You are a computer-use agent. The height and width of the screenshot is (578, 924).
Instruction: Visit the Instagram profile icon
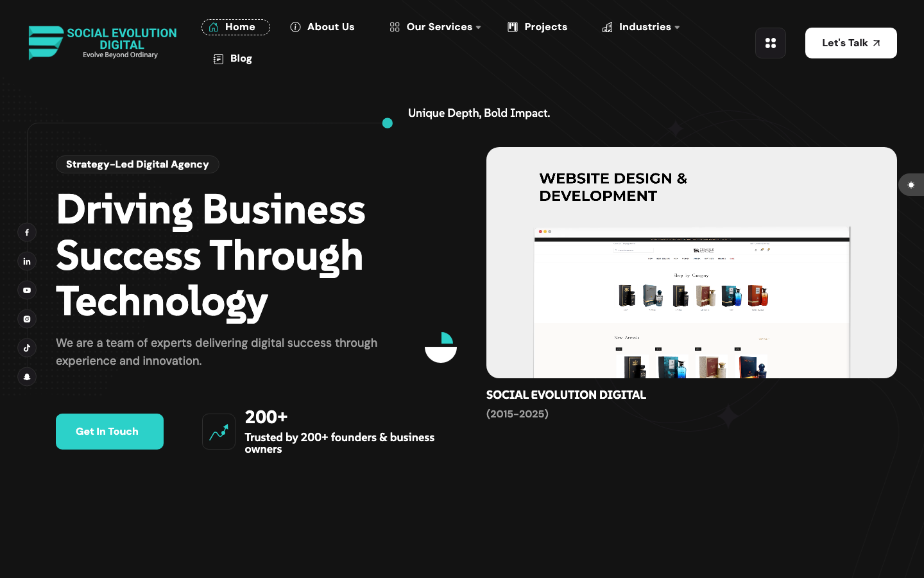27,319
